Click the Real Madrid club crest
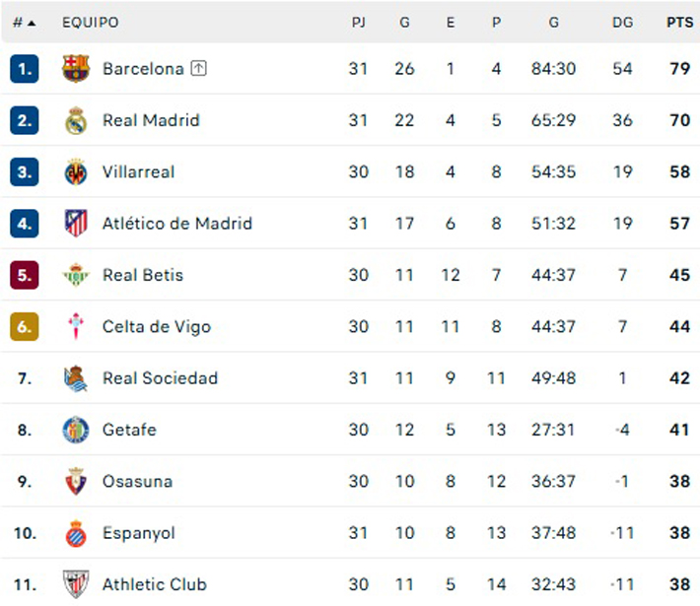Viewport: 700px width, 606px height. (x=76, y=120)
